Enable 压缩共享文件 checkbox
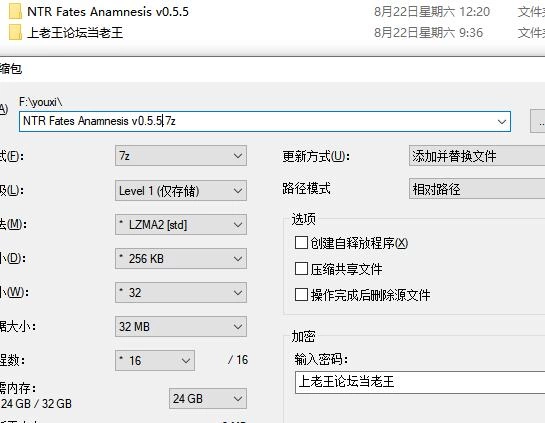The image size is (545, 423). 301,269
